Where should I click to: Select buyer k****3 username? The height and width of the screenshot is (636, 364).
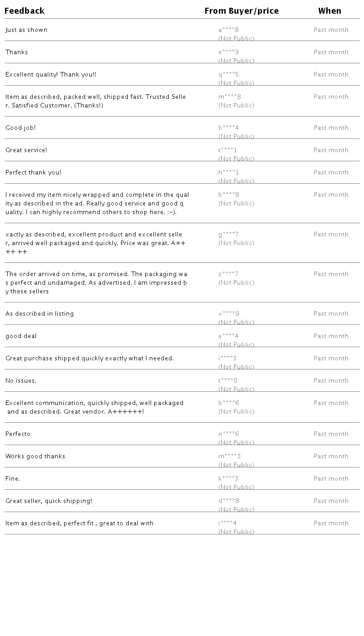228,479
